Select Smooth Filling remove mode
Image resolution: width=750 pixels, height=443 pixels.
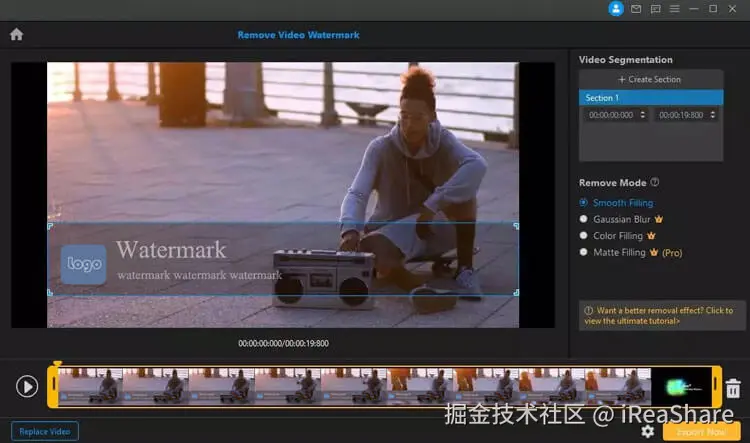click(616, 203)
